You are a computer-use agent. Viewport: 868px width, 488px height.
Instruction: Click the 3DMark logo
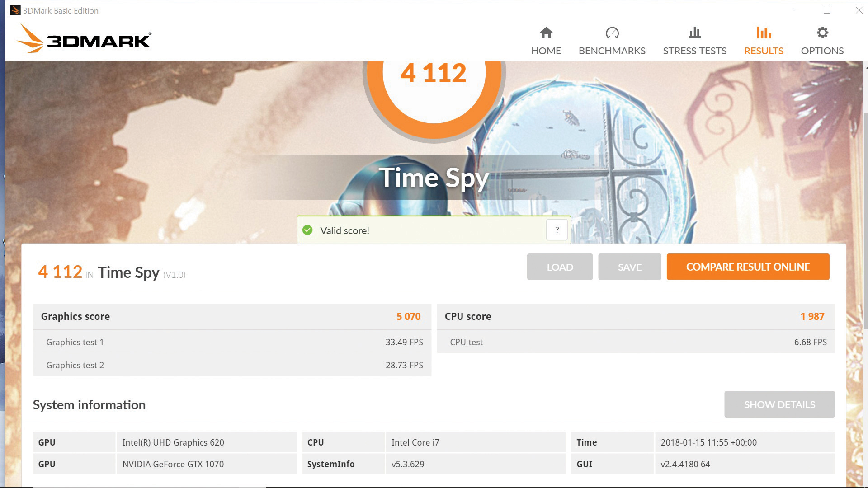tap(84, 40)
